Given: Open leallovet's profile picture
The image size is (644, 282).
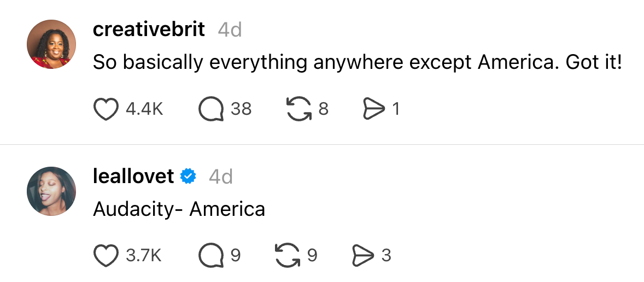Looking at the screenshot, I should pyautogui.click(x=51, y=191).
